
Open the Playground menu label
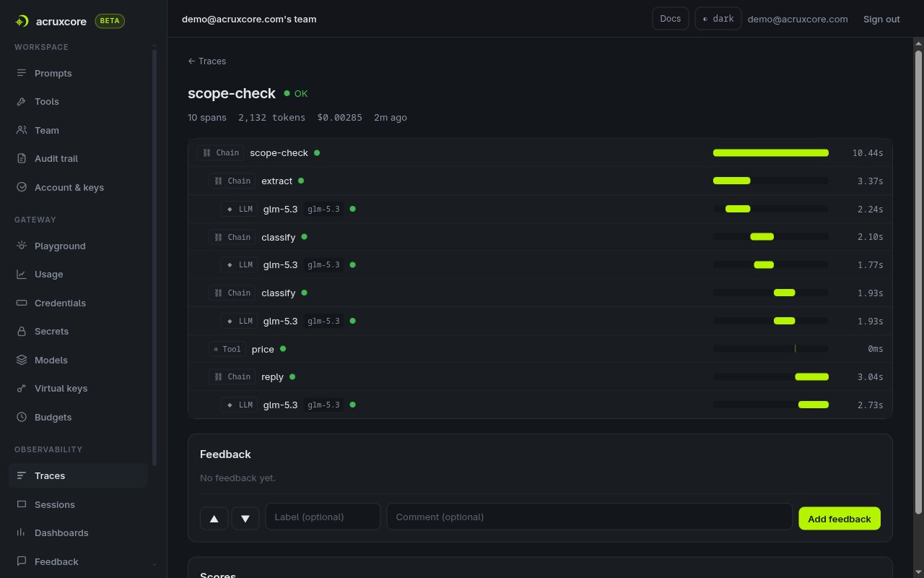pyautogui.click(x=60, y=246)
